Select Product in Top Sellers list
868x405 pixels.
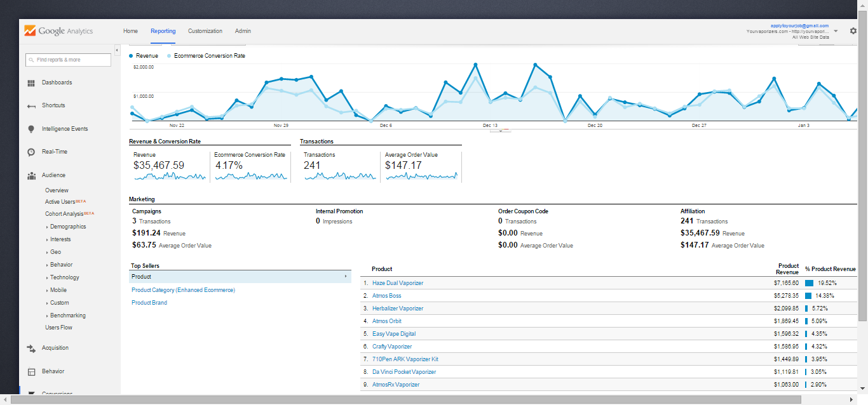pyautogui.click(x=240, y=277)
